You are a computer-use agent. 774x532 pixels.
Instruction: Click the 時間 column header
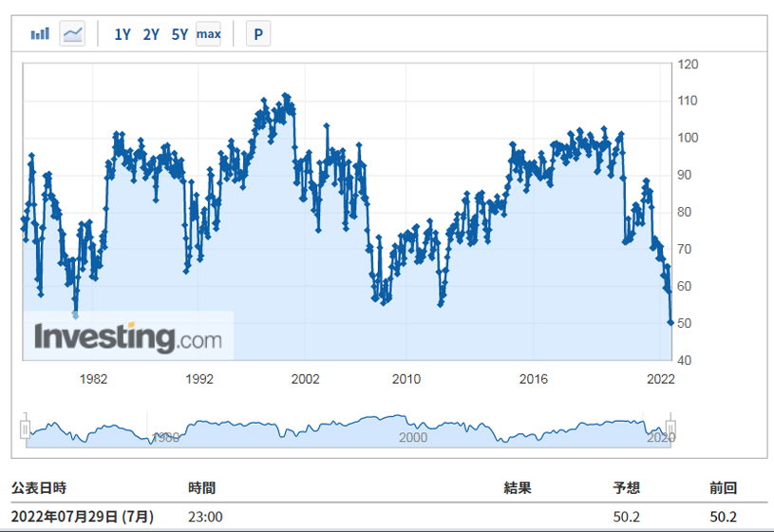201,488
